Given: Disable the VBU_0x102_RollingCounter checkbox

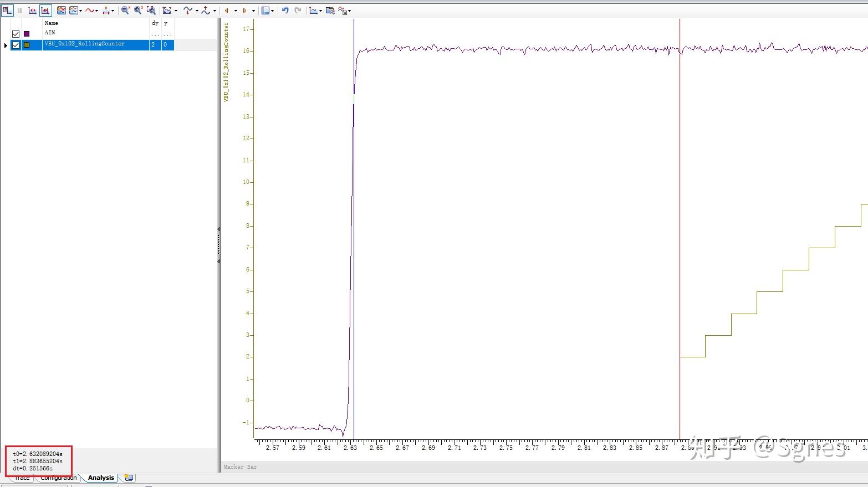Looking at the screenshot, I should click(x=16, y=45).
